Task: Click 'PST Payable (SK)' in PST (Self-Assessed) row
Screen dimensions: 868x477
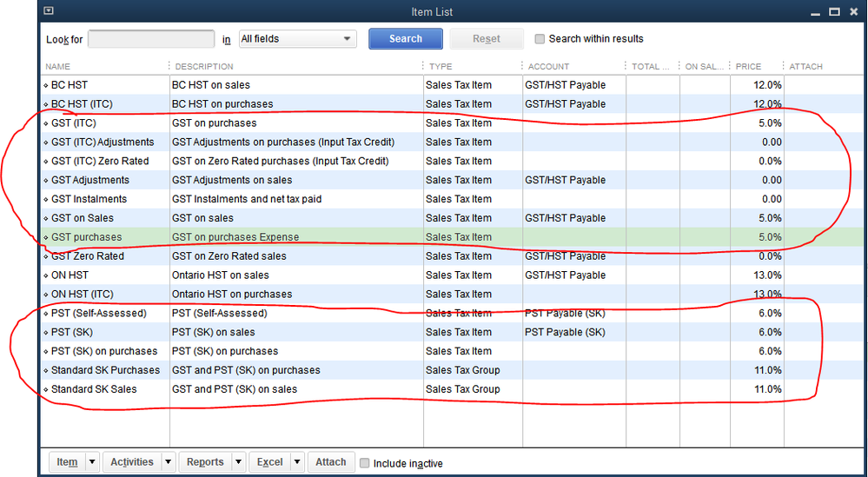Action: click(x=565, y=313)
